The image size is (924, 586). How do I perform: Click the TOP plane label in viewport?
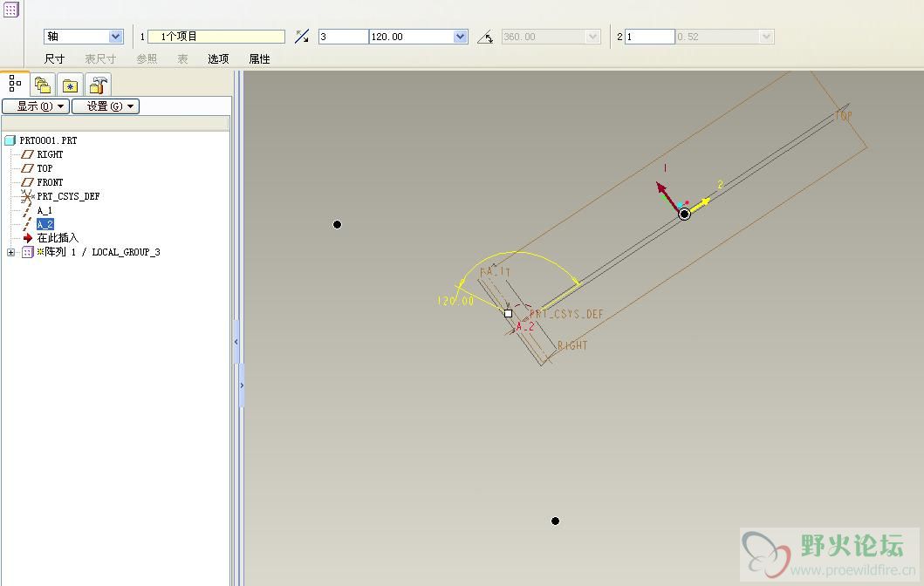click(x=843, y=116)
